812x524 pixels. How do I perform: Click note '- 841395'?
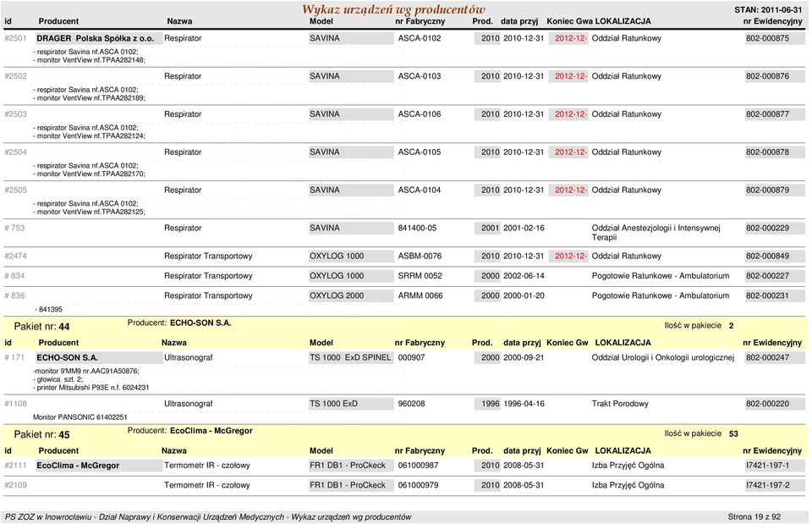click(x=49, y=310)
